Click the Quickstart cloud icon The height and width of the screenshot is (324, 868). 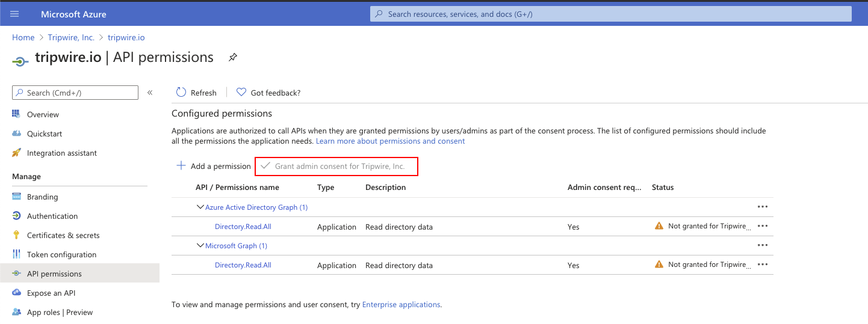(x=16, y=133)
